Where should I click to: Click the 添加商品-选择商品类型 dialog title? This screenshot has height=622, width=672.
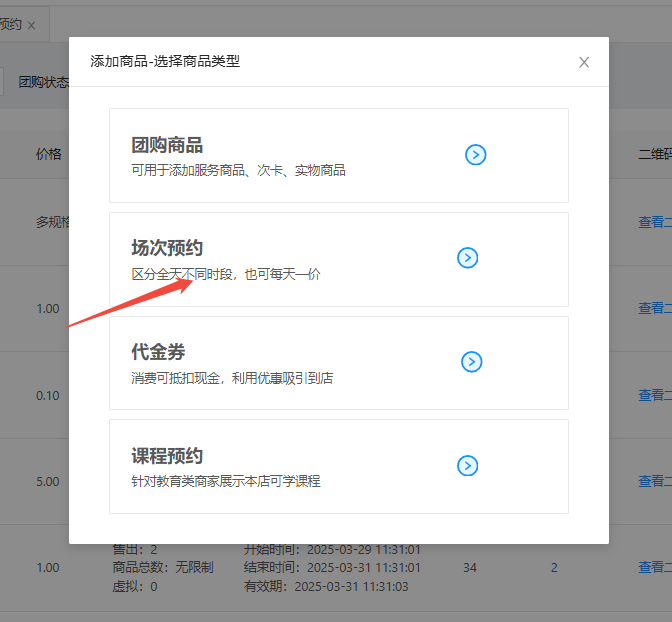coord(165,61)
